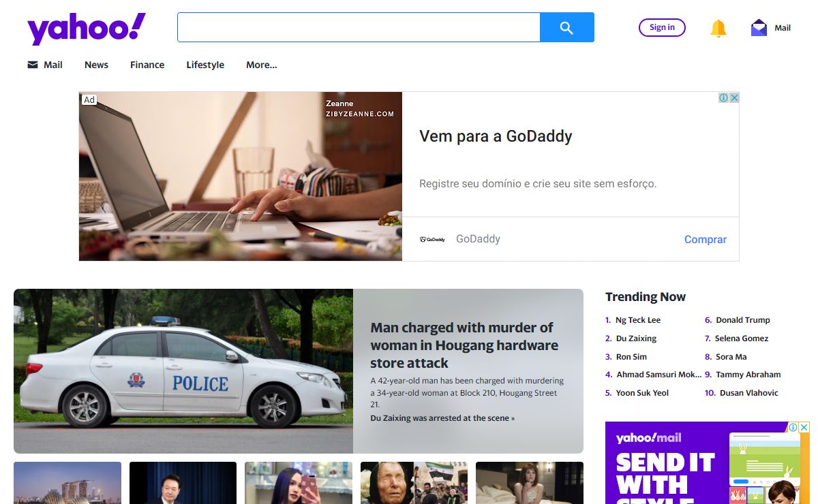The width and height of the screenshot is (818, 504).
Task: Click inside the Yahoo search box
Action: pos(359,27)
